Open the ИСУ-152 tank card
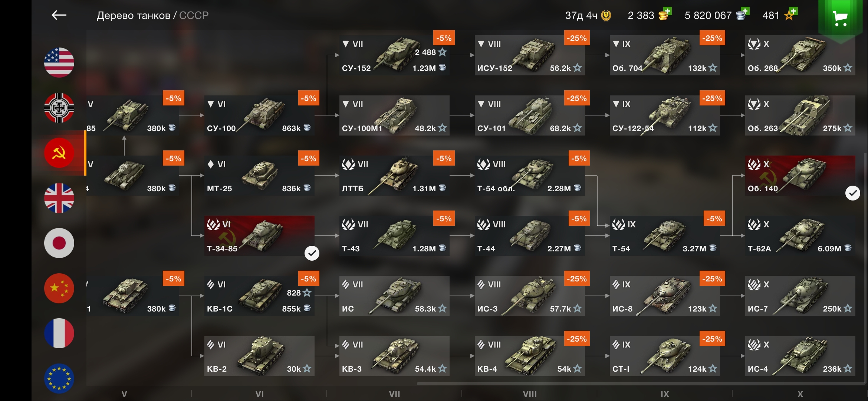Screen dimensions: 868x401 (530, 55)
